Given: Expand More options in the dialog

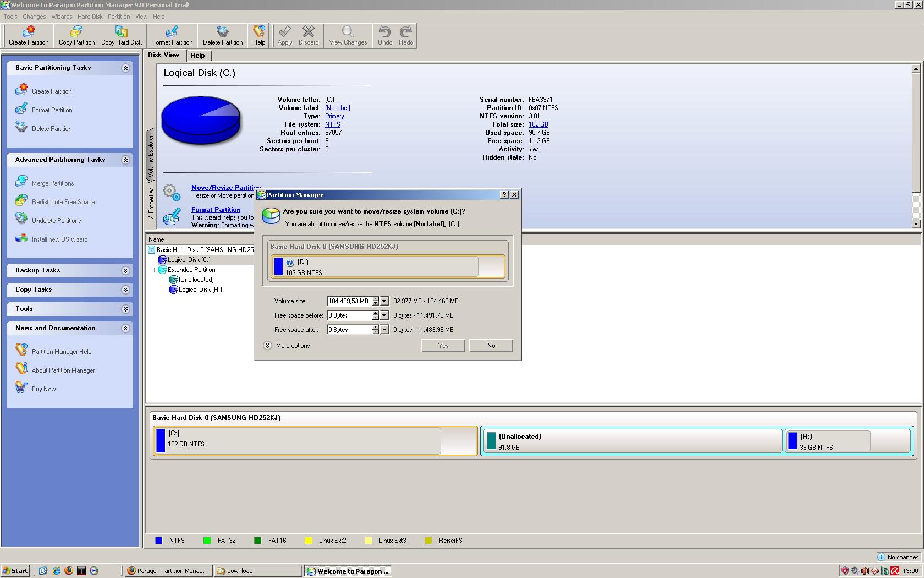Looking at the screenshot, I should click(x=287, y=346).
